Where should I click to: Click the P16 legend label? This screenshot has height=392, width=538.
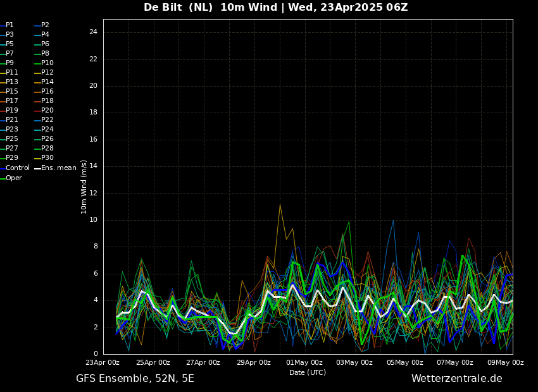(47, 92)
